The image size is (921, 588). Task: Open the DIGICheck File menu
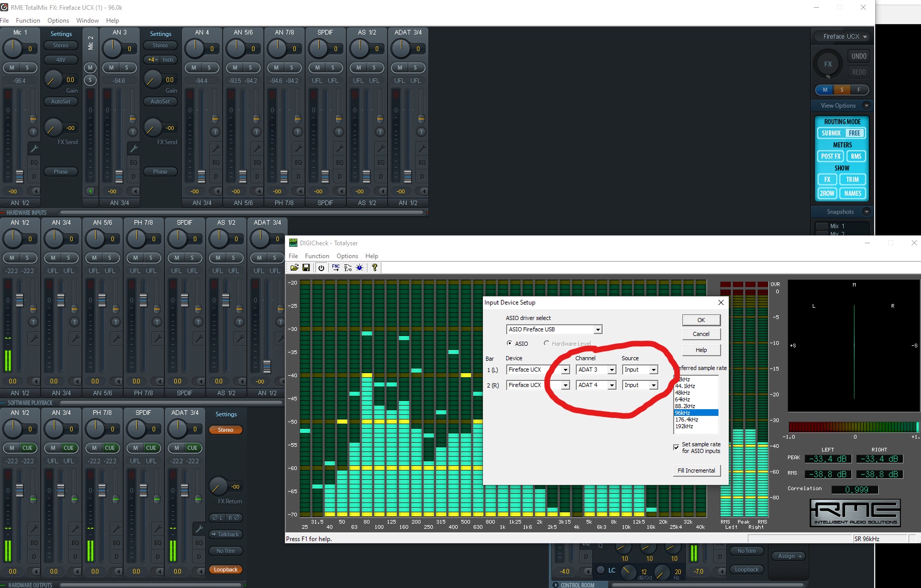click(x=293, y=256)
